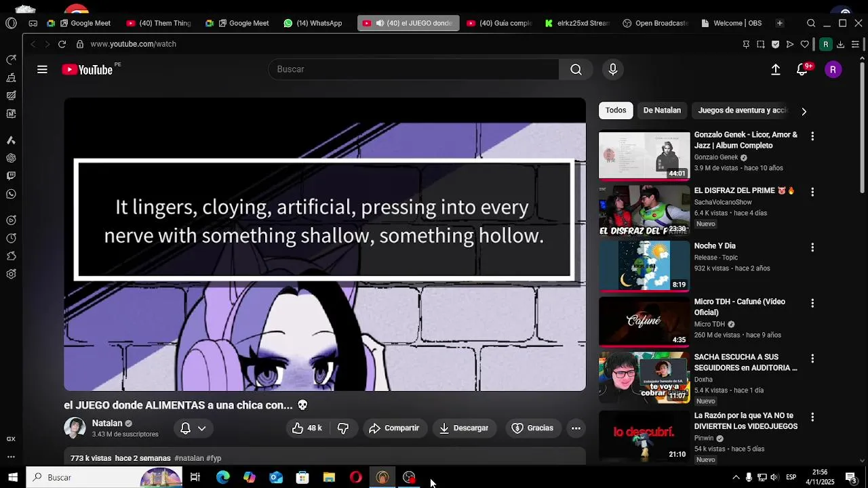Click the taskbar volume speaker icon
Viewport: 868px width, 488px height.
pyautogui.click(x=774, y=477)
